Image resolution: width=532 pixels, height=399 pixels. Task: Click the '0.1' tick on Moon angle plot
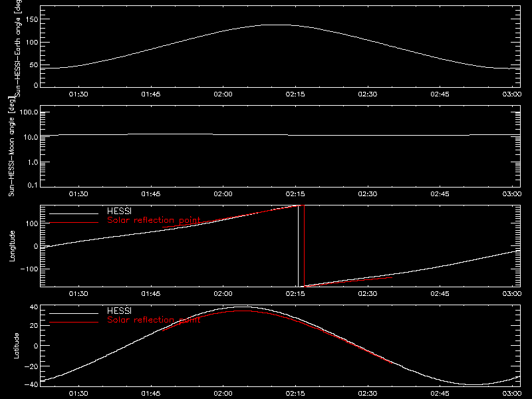click(x=33, y=185)
